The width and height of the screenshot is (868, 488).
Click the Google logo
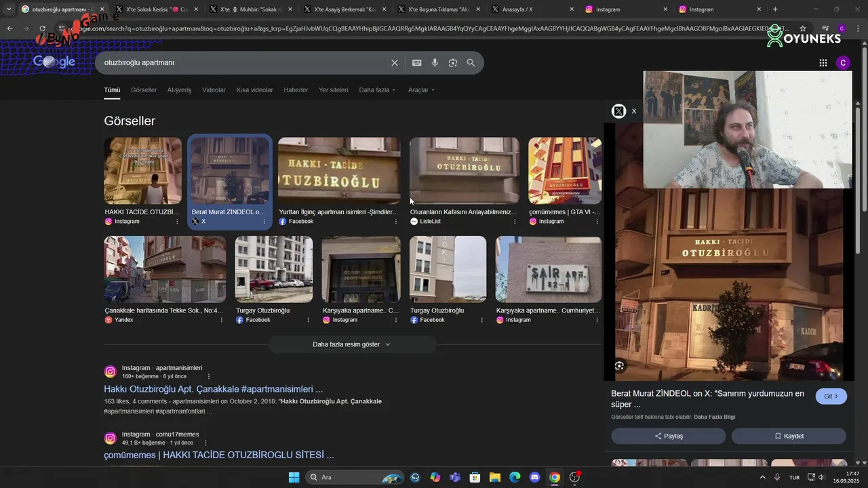click(x=54, y=62)
